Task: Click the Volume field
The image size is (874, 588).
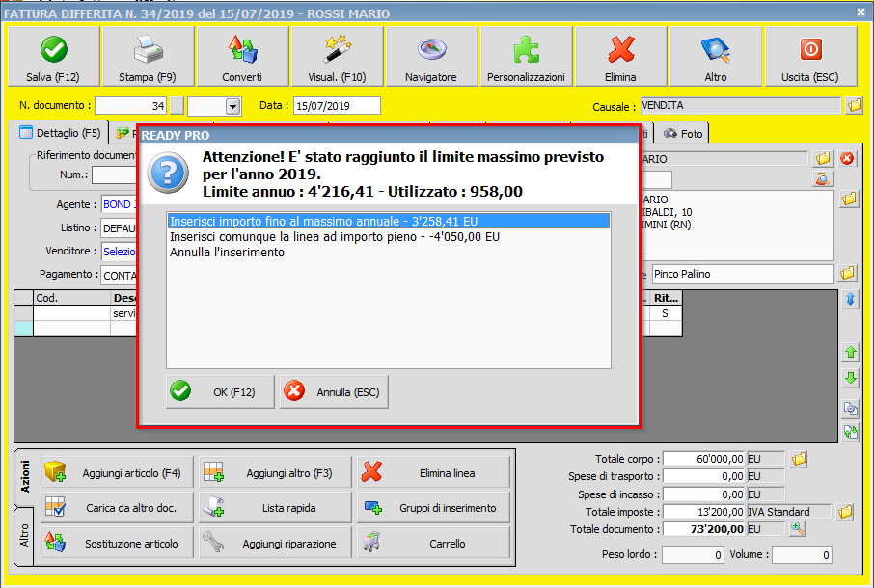Action: tap(802, 554)
